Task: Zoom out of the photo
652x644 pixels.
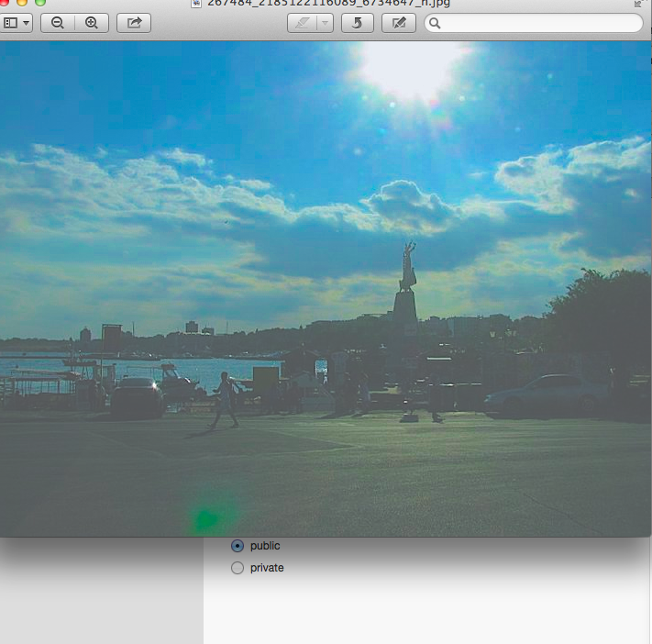Action: click(58, 23)
